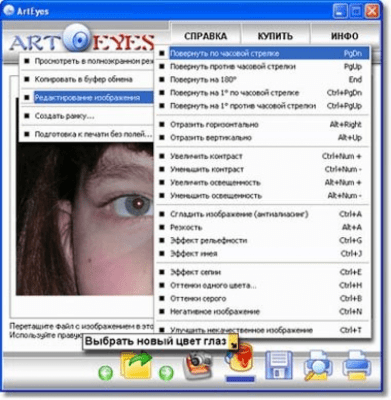Open the СПРАВКА tab
This screenshot has width=391, height=400.
tap(206, 36)
